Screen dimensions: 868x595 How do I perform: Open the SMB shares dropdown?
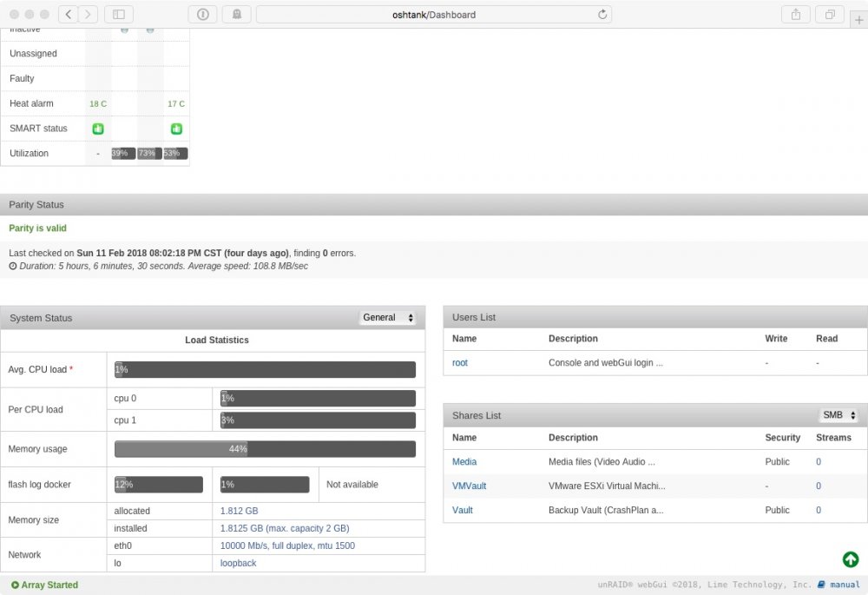tap(838, 415)
